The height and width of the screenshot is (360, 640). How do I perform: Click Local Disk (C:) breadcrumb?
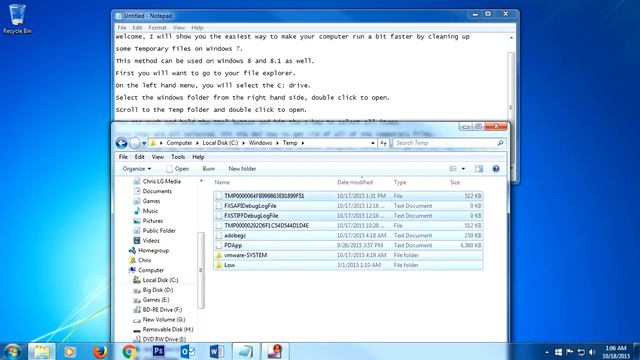click(x=220, y=143)
